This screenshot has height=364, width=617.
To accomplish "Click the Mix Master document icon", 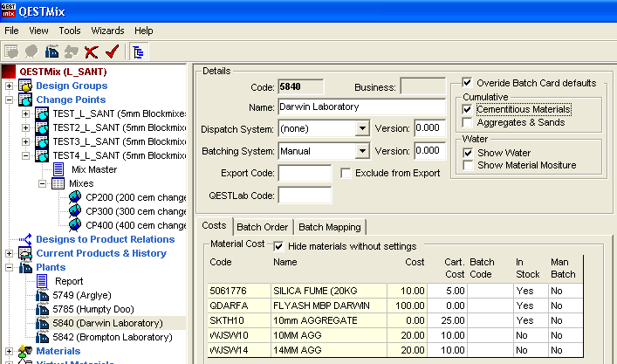I will pos(58,169).
